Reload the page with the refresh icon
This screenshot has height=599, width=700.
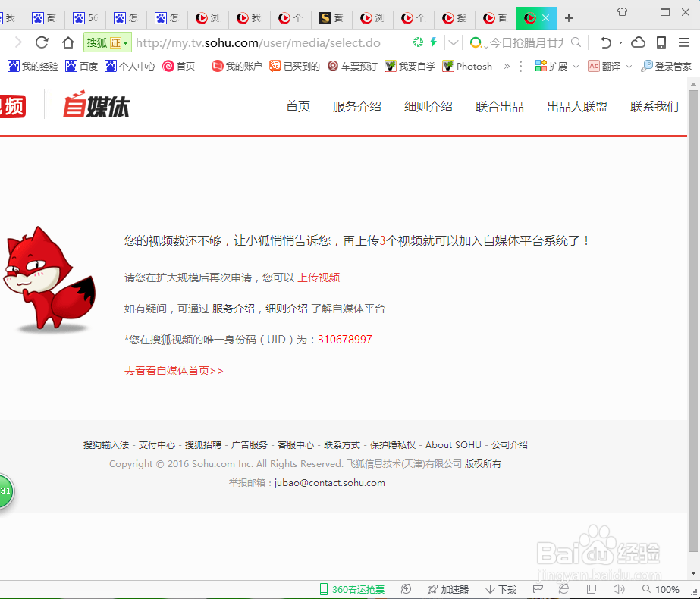click(42, 42)
